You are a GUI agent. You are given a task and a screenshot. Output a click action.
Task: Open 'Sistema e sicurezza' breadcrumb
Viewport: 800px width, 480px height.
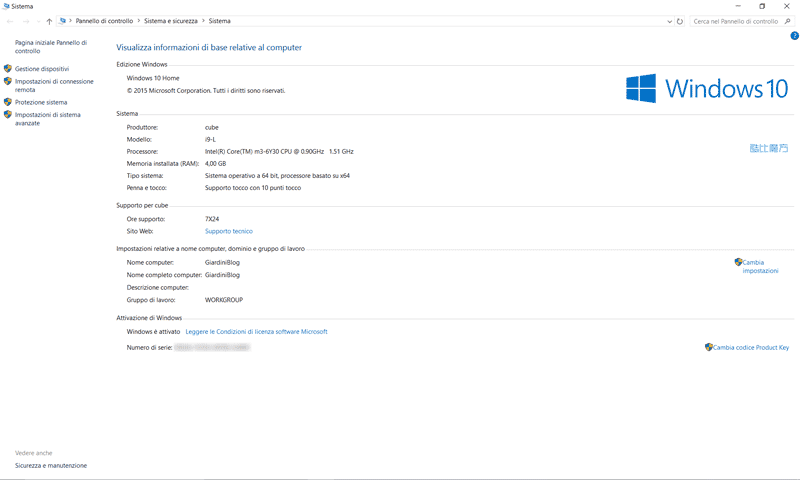170,21
